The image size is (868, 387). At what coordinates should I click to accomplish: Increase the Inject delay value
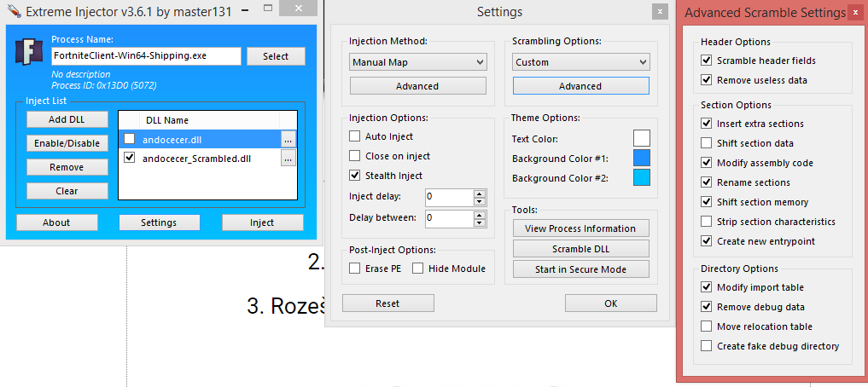click(x=480, y=193)
